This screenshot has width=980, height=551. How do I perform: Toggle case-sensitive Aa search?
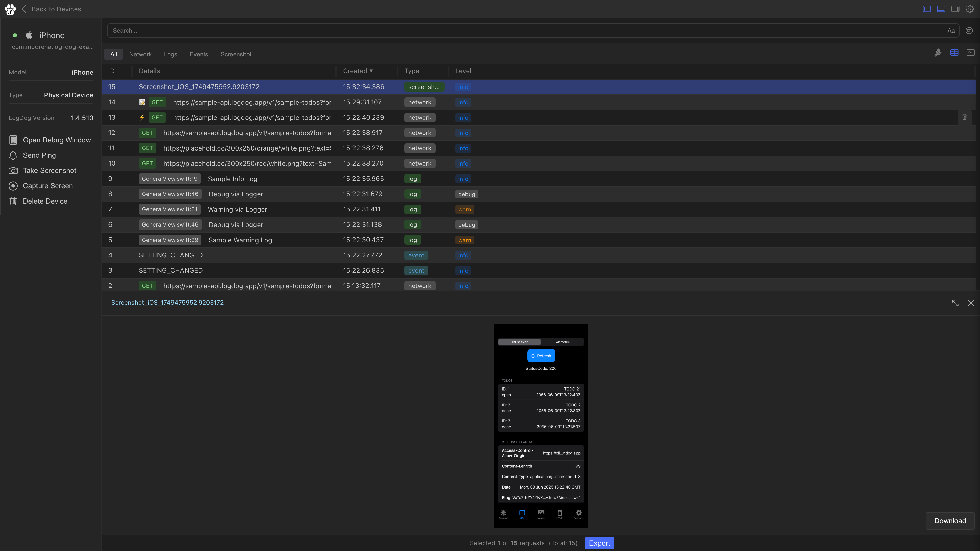[x=951, y=31]
